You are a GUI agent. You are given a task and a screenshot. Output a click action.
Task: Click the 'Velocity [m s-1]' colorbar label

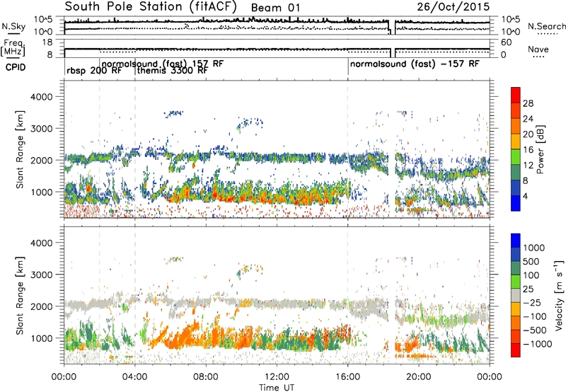tap(558, 295)
